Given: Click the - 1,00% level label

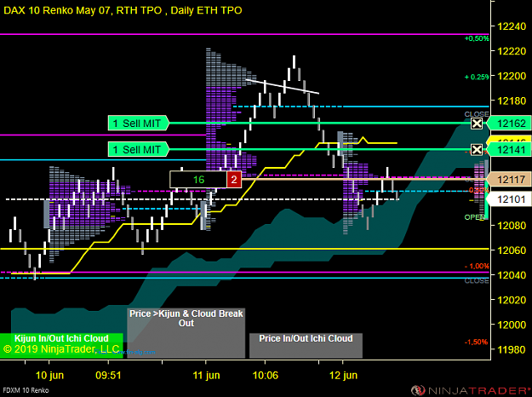Looking at the screenshot, I should click(477, 266).
